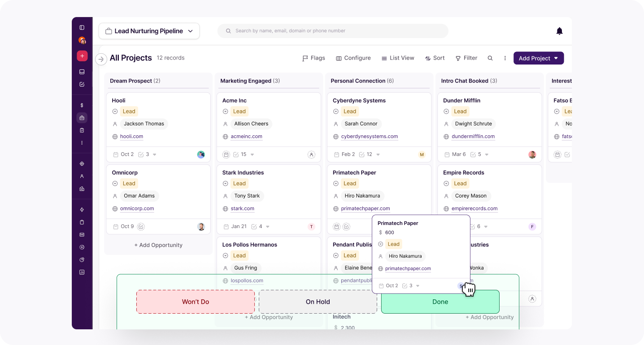Open the omnicorp.com link
This screenshot has width=644, height=345.
137,209
